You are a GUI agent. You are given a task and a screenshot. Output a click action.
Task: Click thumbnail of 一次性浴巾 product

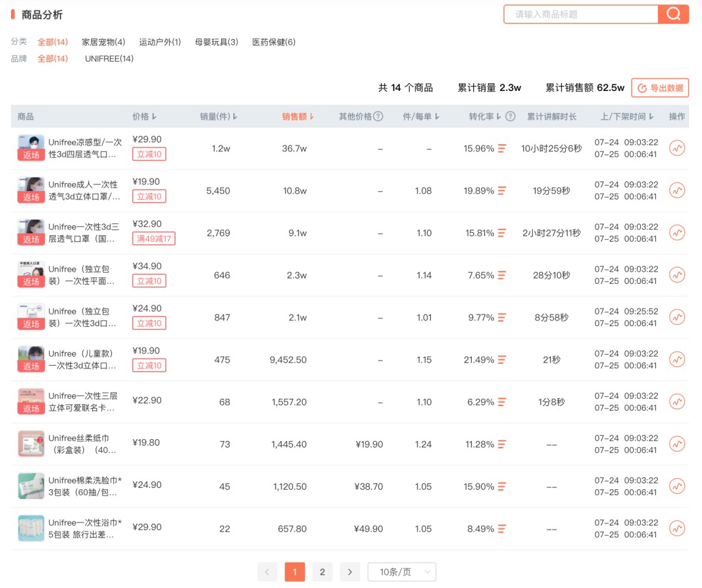click(31, 528)
